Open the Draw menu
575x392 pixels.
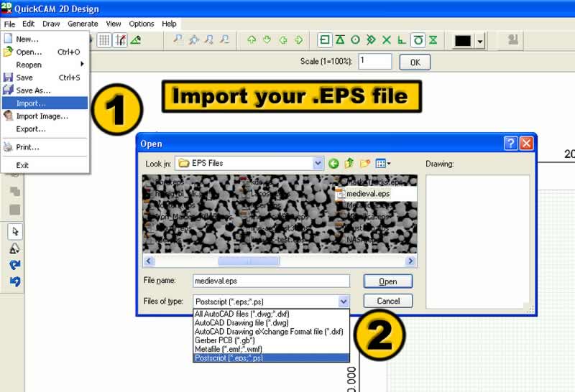[51, 24]
